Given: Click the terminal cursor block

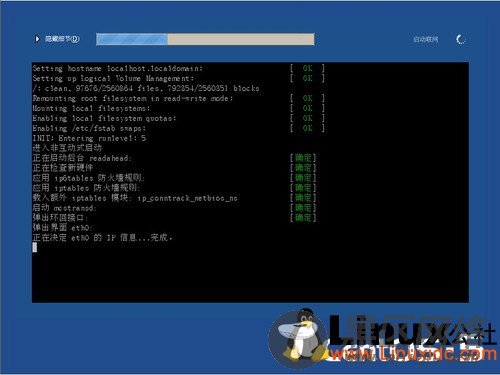Looking at the screenshot, I should (35, 247).
